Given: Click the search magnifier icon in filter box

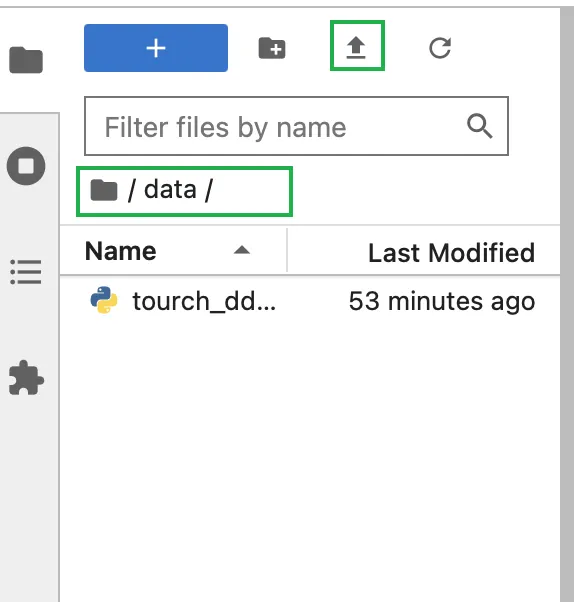Looking at the screenshot, I should [480, 126].
